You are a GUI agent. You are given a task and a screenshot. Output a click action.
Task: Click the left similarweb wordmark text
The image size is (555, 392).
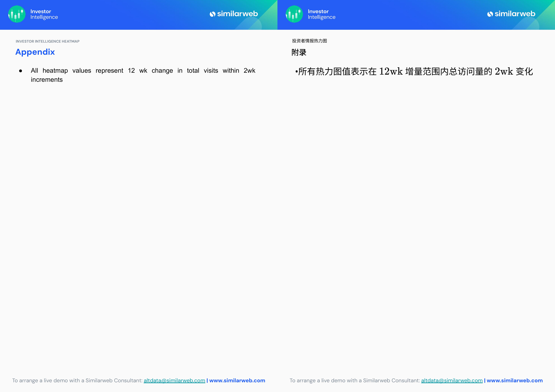pos(237,14)
